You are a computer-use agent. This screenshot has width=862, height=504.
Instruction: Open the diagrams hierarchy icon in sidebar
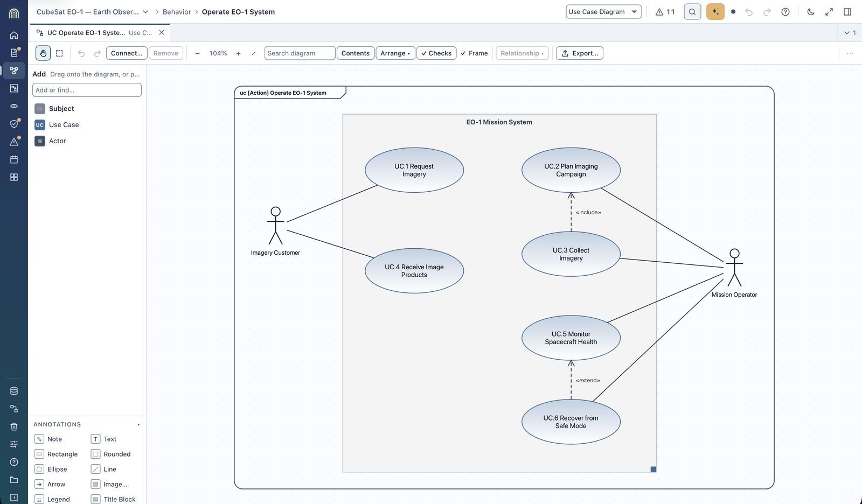pos(14,71)
